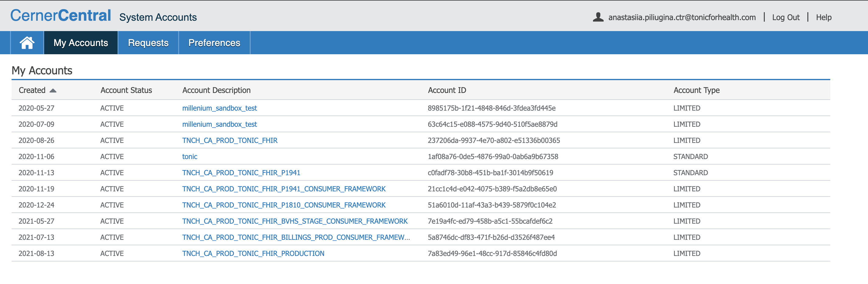Open millenium_sandbox_test created 2020-05-27

(x=219, y=108)
